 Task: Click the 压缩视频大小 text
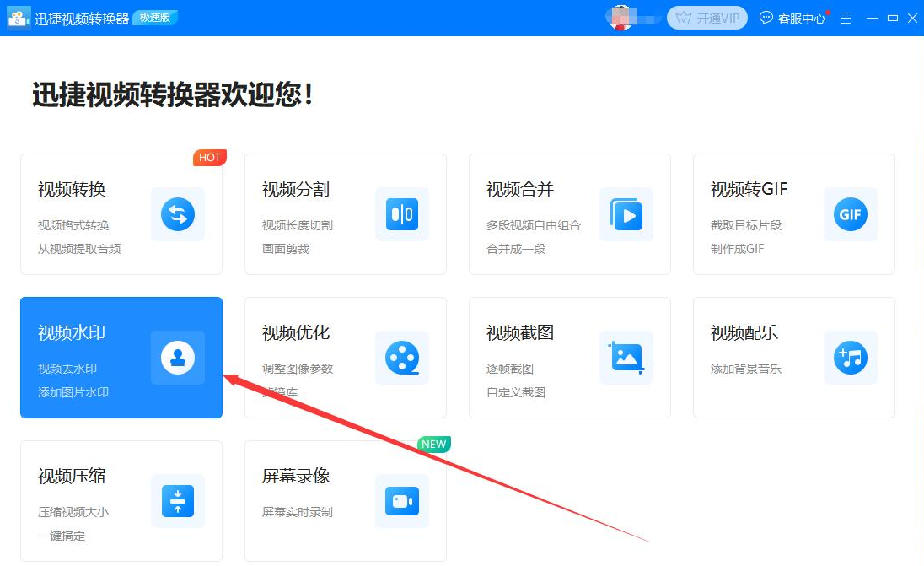[x=73, y=512]
